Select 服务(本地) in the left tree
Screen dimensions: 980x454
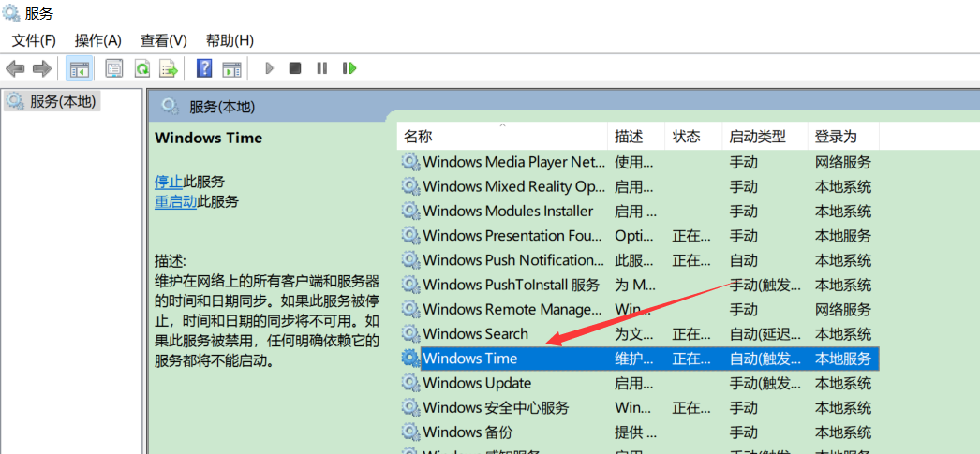pos(52,101)
